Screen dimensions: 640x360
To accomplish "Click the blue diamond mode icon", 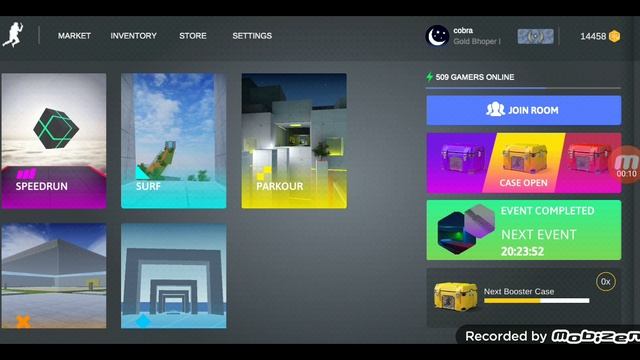I will (x=143, y=322).
